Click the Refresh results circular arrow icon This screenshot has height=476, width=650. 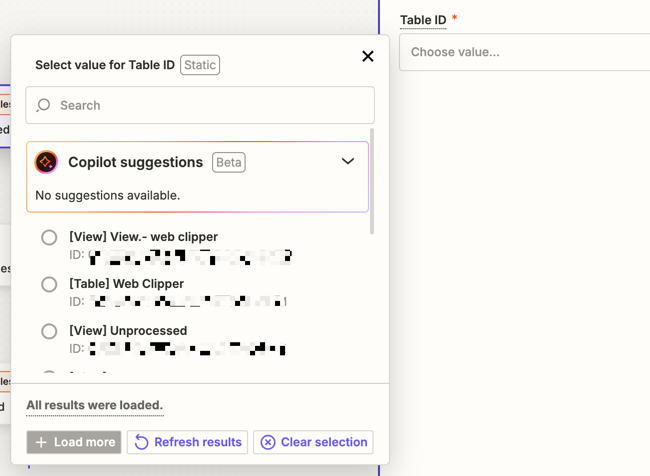(x=142, y=442)
